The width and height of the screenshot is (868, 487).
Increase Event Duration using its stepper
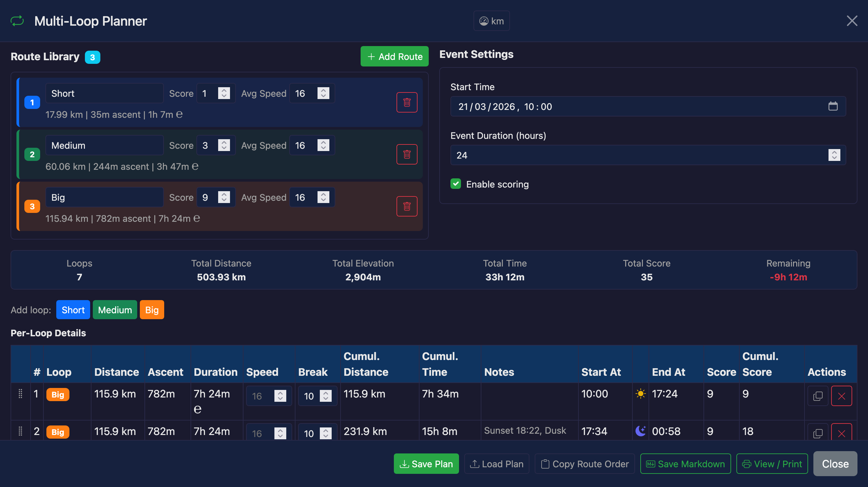click(834, 153)
